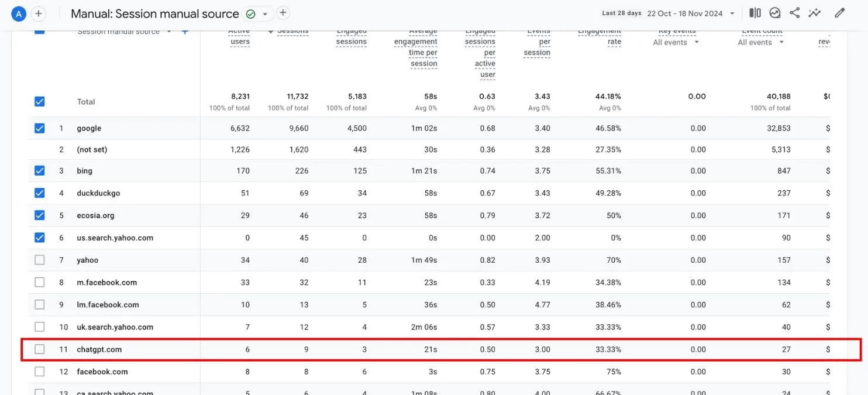Uncheck the us.search.yahoo.com row checkbox

(39, 238)
